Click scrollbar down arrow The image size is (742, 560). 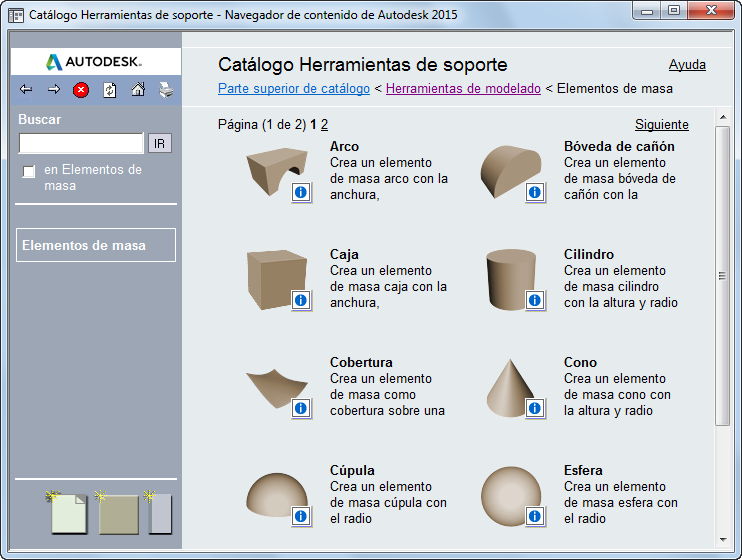click(x=723, y=539)
